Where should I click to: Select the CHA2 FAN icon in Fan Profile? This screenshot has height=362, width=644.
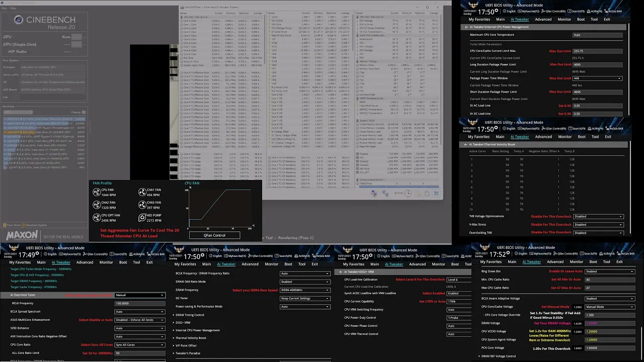(97, 205)
